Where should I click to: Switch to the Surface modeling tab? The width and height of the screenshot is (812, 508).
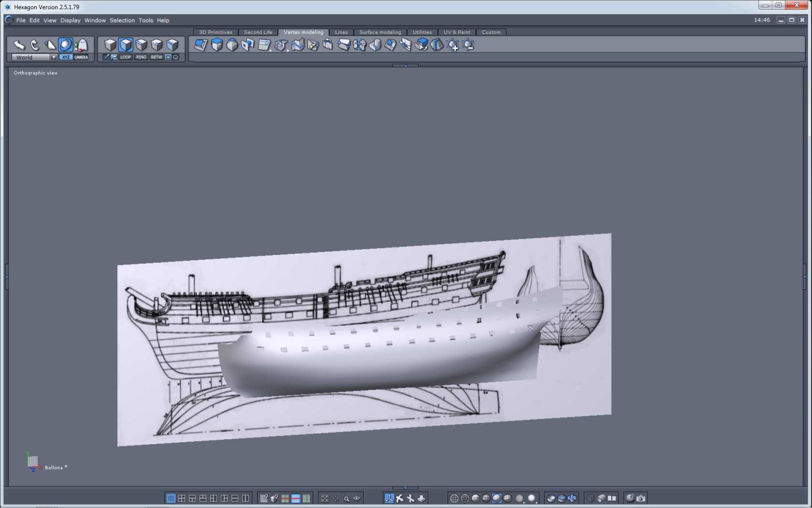(380, 32)
